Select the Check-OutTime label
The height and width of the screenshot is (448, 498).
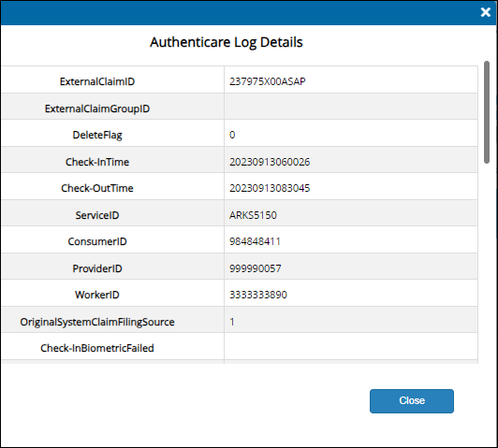[97, 188]
